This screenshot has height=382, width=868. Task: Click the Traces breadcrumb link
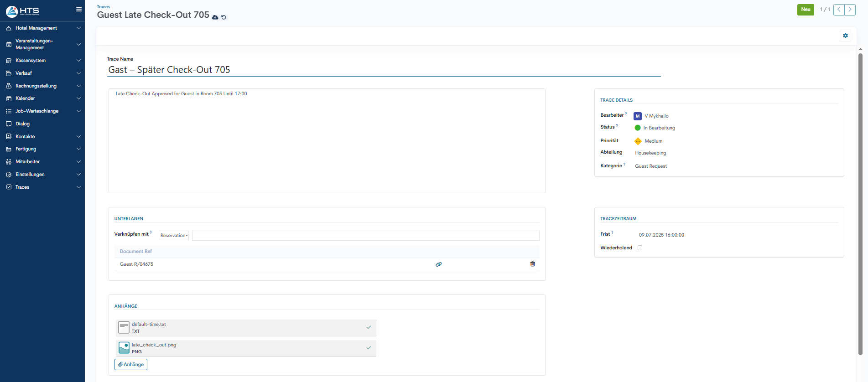click(x=104, y=7)
